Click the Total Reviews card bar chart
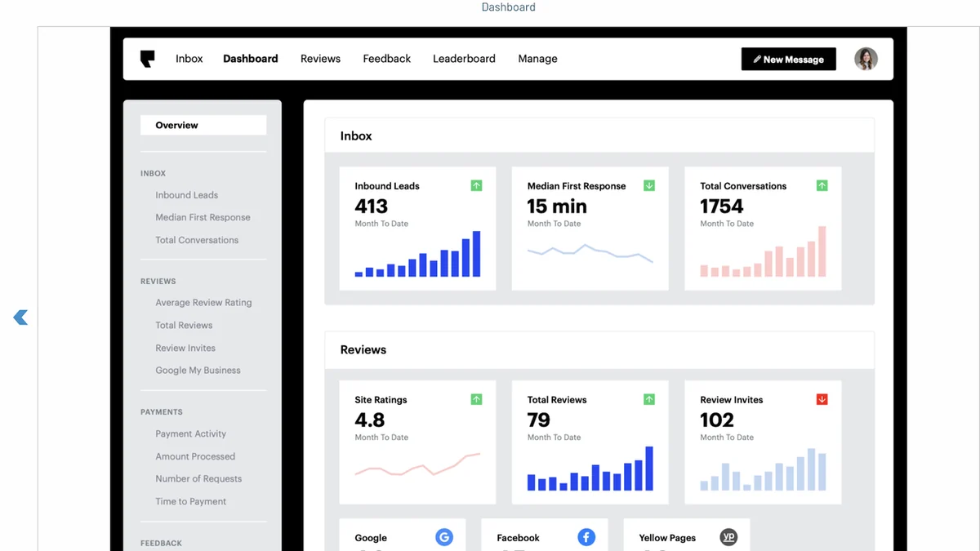This screenshot has width=980, height=551. coord(590,469)
